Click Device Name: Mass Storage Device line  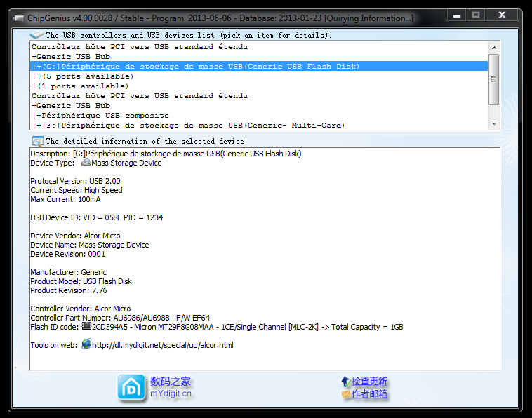click(90, 245)
